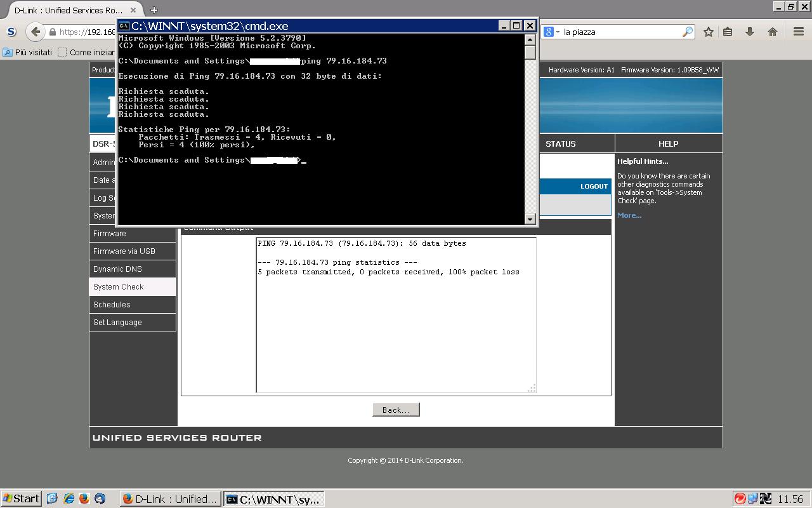
Task: Minimize the cmd.exe window
Action: [504, 25]
